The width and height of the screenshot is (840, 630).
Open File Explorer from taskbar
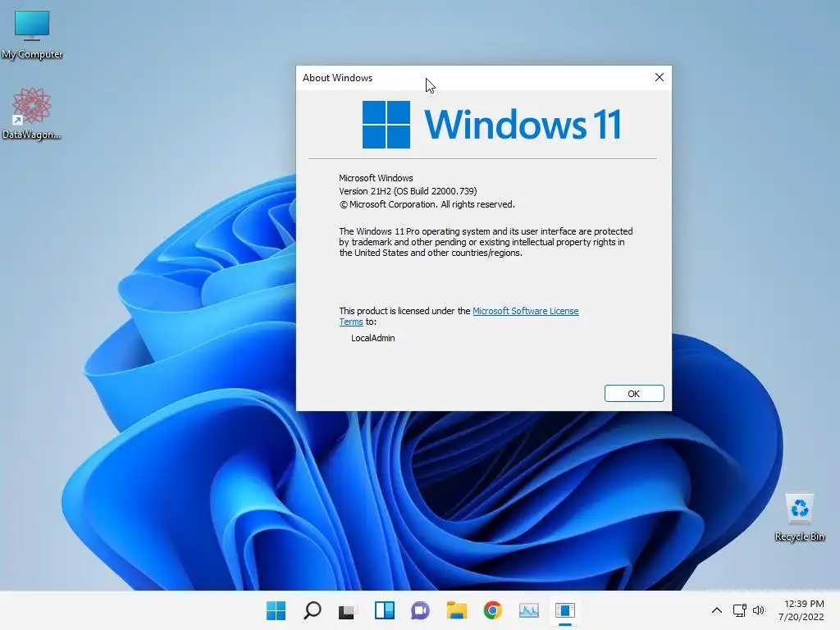[x=456, y=610]
